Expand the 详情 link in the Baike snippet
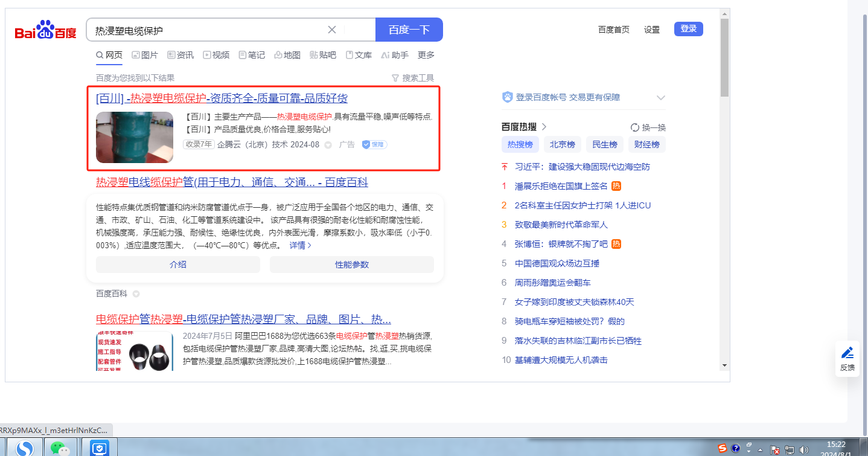 [x=301, y=245]
